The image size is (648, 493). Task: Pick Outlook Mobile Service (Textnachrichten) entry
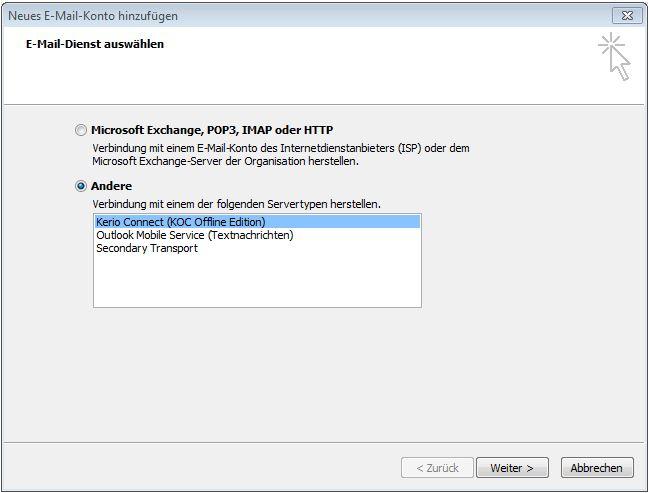[x=195, y=235]
